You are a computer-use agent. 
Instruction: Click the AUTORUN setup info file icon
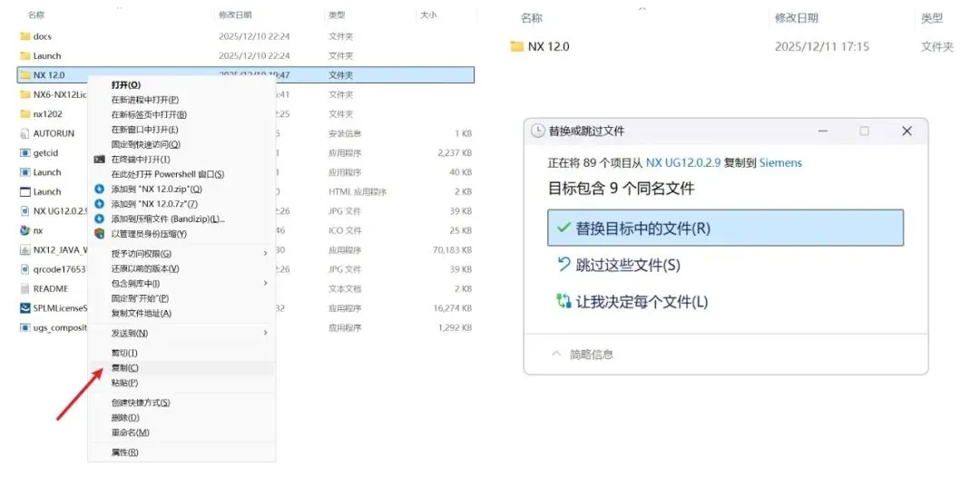[25, 133]
